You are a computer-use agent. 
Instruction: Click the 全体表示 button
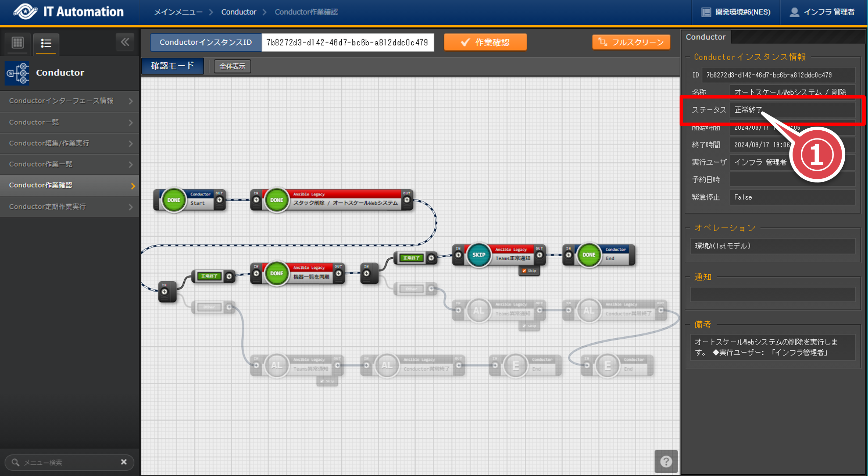coord(232,66)
